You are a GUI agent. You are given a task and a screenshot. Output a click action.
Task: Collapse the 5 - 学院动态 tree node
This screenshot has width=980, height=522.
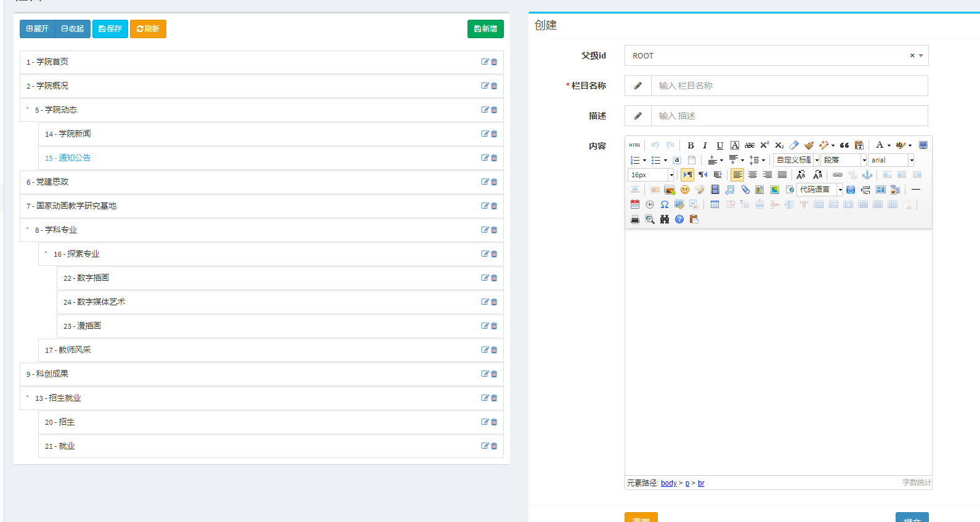[x=28, y=108]
